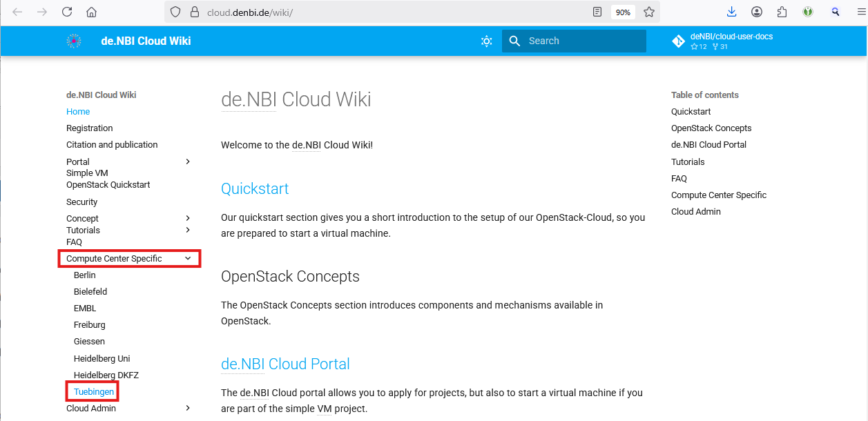
Task: Toggle Reader View for this page
Action: tap(597, 12)
